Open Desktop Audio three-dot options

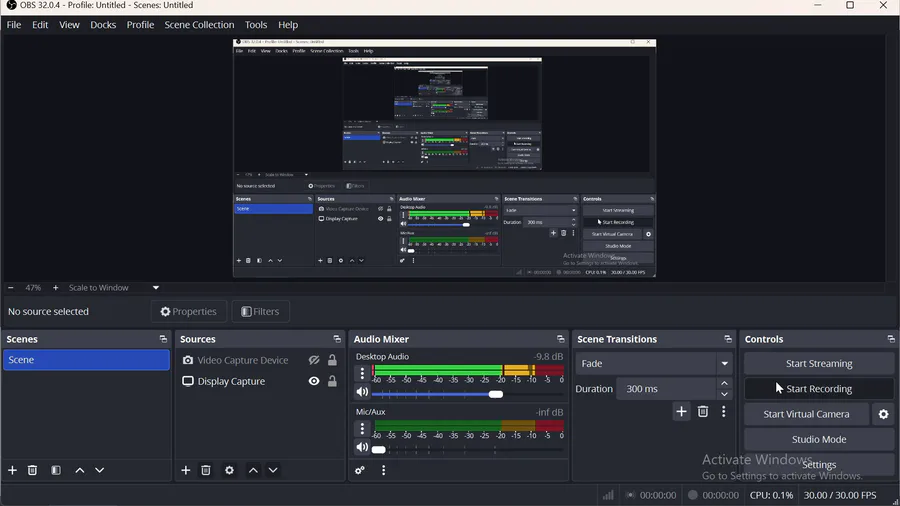coord(362,373)
